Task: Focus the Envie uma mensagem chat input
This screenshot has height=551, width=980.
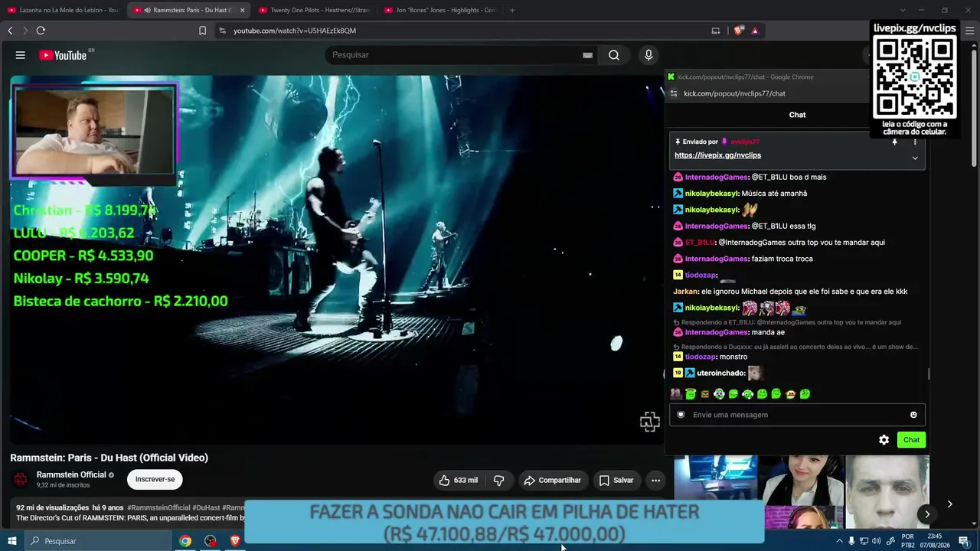Action: 796,415
